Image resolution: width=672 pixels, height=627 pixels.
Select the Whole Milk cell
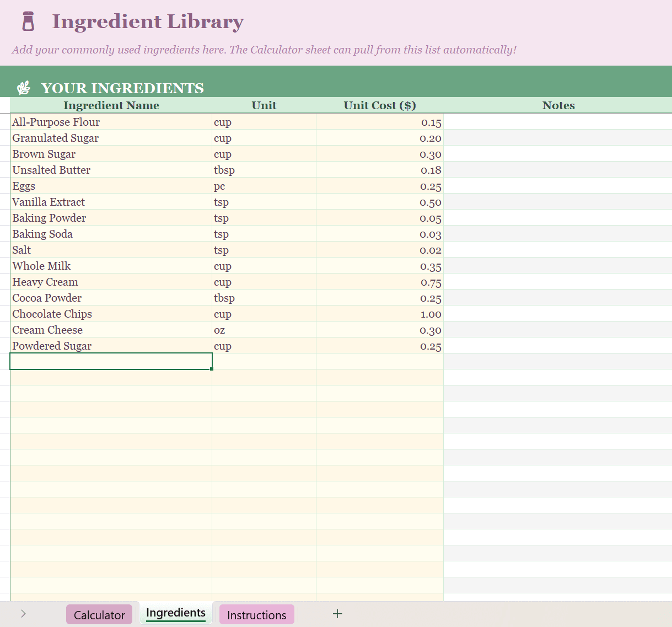111,266
